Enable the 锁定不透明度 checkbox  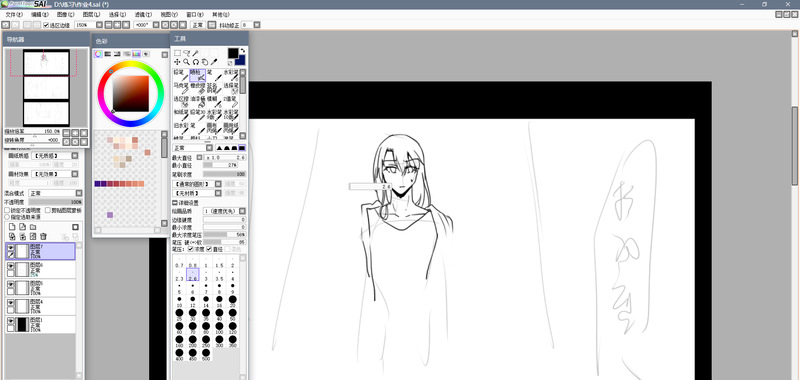[x=7, y=210]
